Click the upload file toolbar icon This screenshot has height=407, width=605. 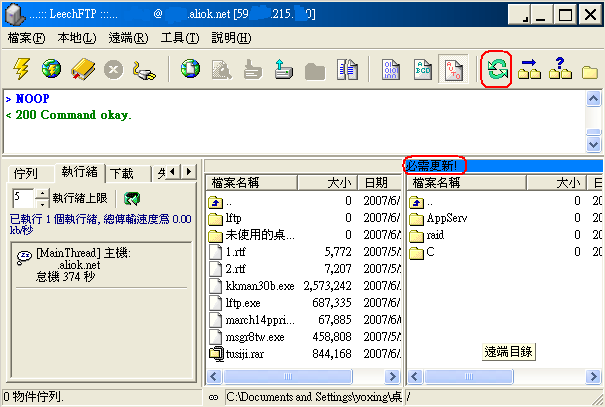(282, 69)
